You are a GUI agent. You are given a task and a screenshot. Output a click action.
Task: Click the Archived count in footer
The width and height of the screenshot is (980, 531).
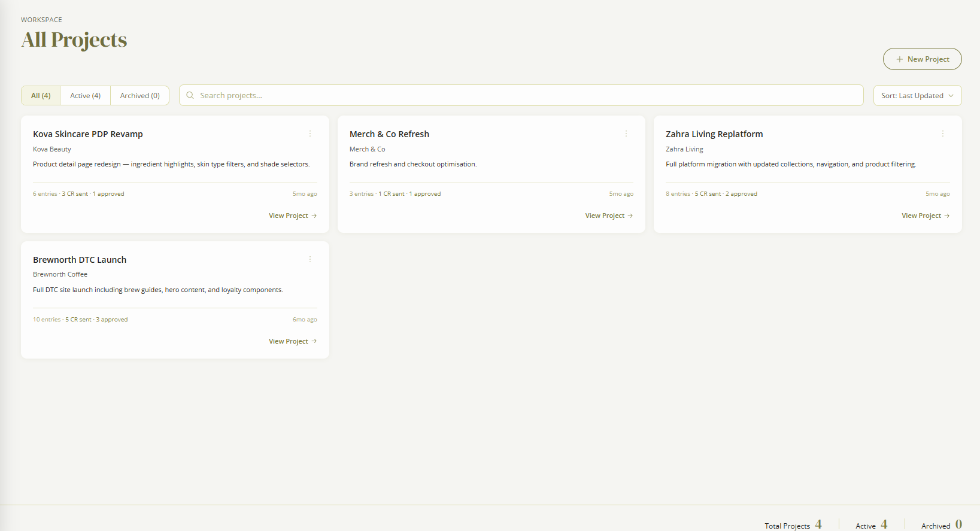click(958, 524)
